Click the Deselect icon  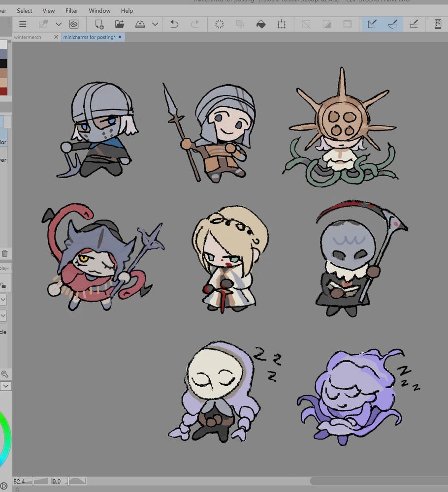tap(306, 24)
